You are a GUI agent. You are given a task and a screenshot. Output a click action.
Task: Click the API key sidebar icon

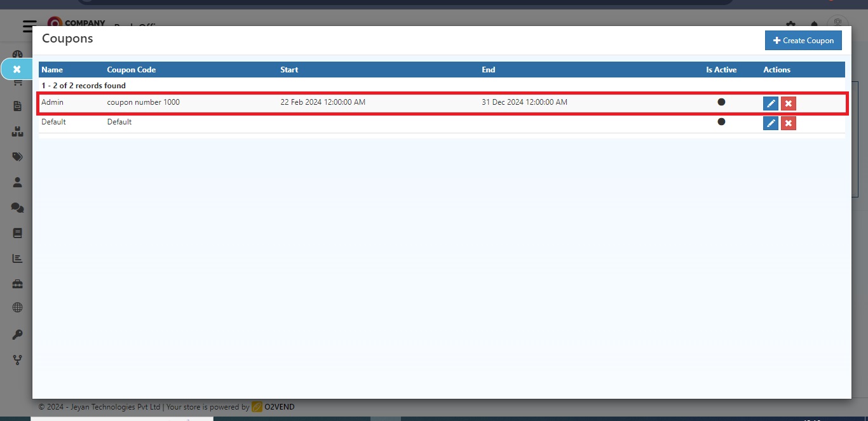(17, 335)
